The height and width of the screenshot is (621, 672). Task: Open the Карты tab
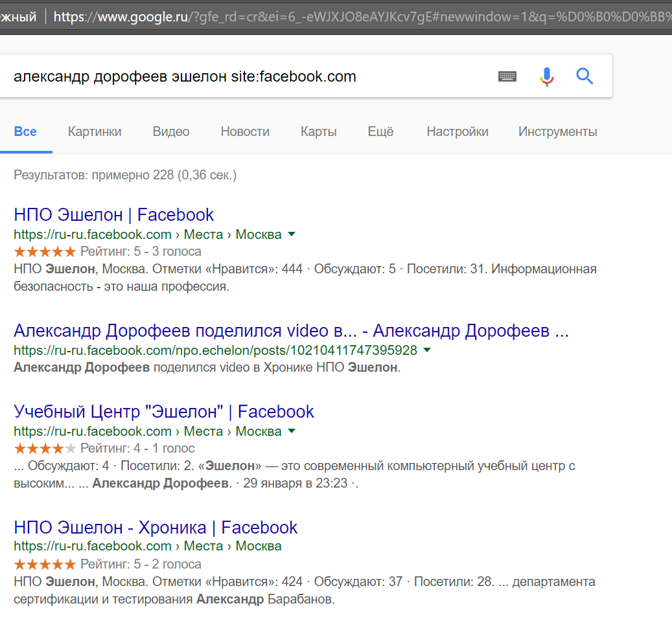point(318,131)
